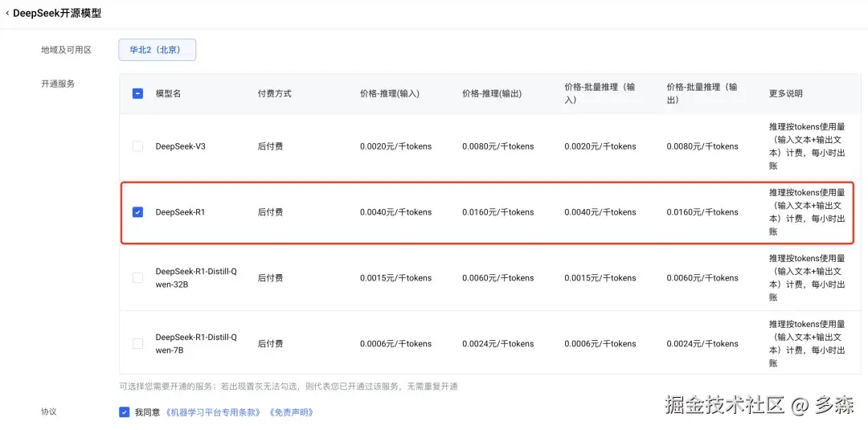
Task: Click the 开通服务 label
Action: (x=58, y=84)
